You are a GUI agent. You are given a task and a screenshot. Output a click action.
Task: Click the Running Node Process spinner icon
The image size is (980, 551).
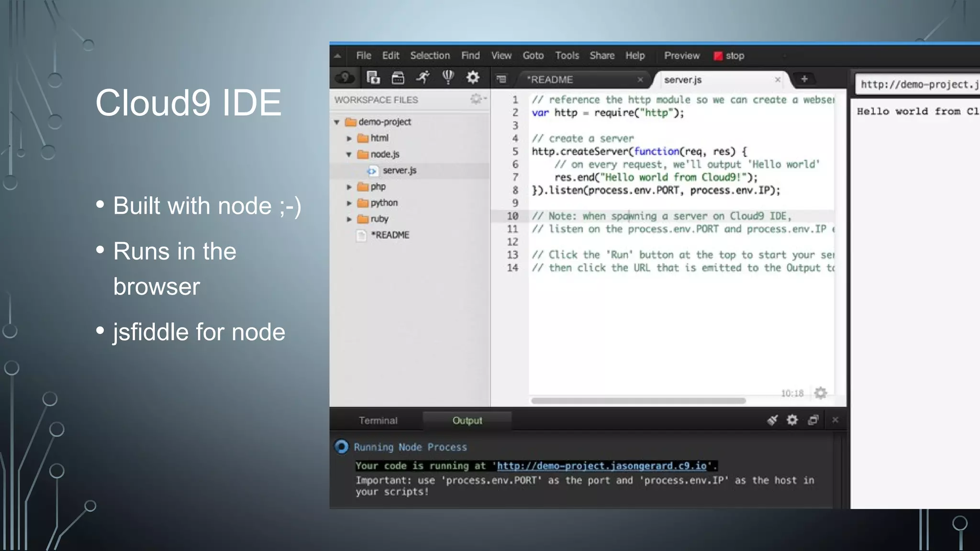pos(341,447)
